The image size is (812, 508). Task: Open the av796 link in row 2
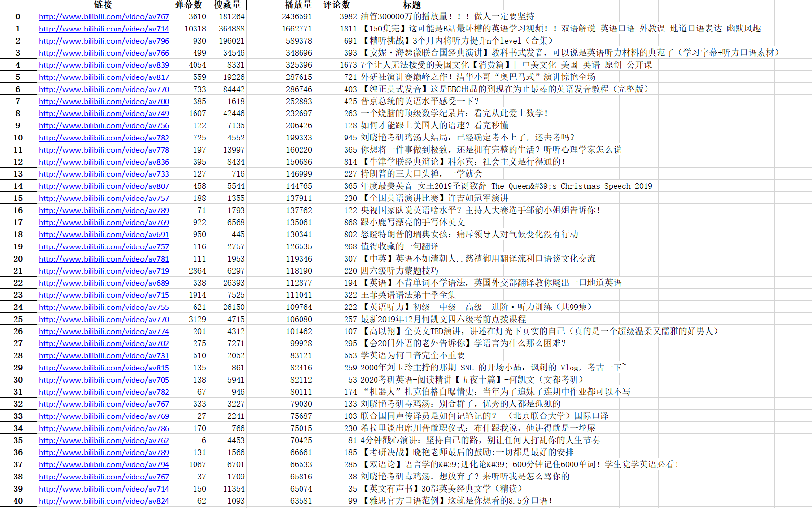click(104, 41)
